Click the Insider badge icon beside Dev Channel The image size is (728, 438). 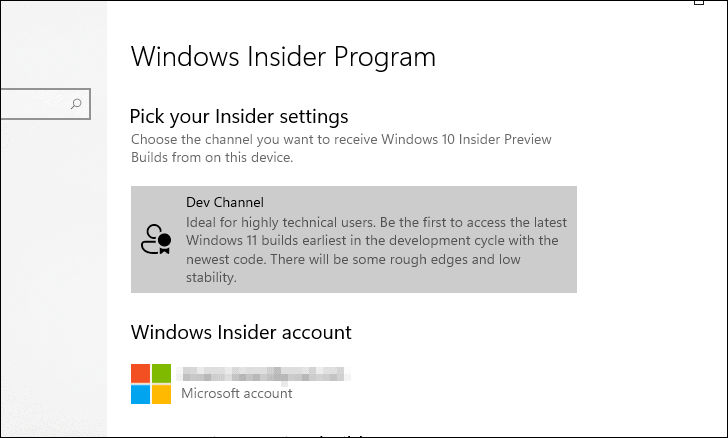coord(156,239)
